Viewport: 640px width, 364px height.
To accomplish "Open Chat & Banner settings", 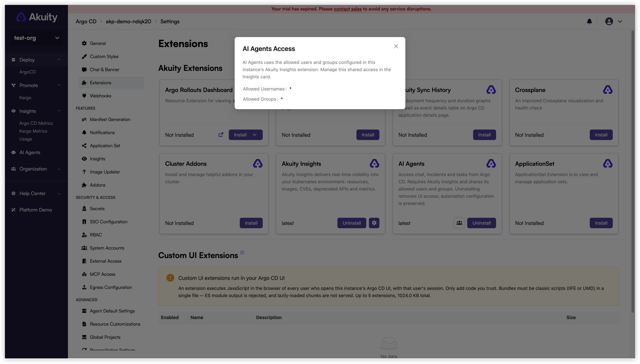I will (x=111, y=70).
